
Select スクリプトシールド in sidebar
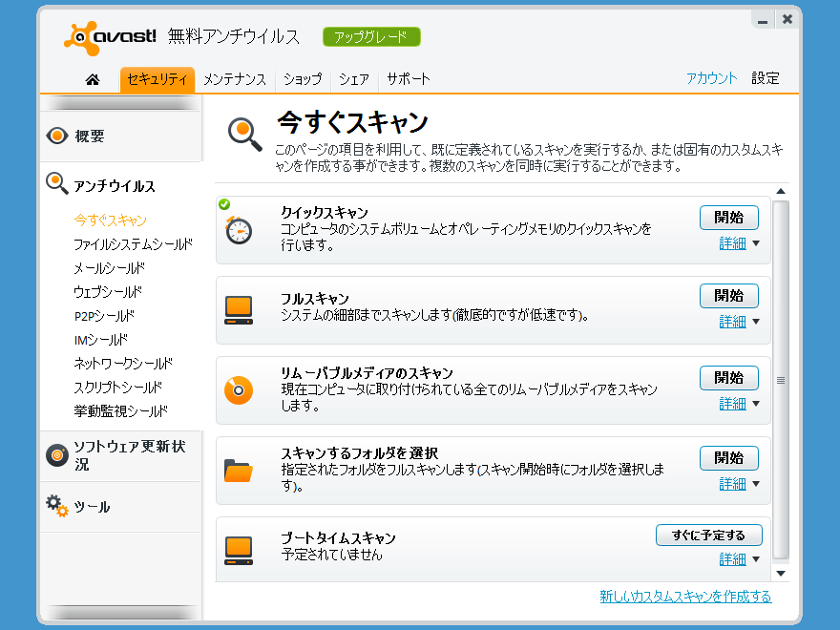[117, 387]
